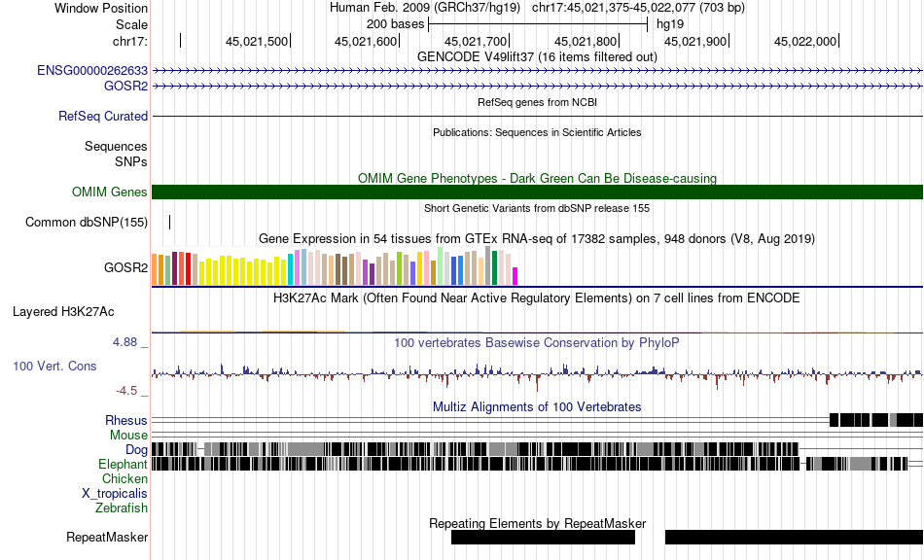The image size is (924, 560).
Task: Click the chr17: ruler label
Action: pos(129,41)
